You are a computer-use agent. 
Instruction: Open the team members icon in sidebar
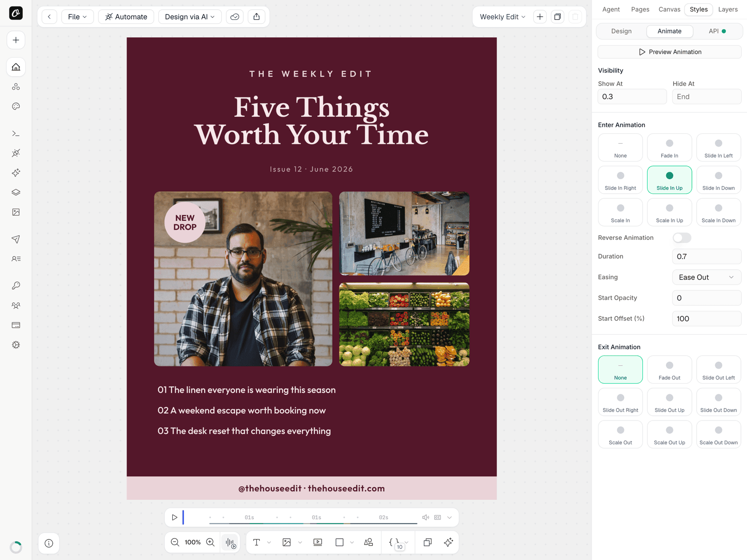(16, 306)
